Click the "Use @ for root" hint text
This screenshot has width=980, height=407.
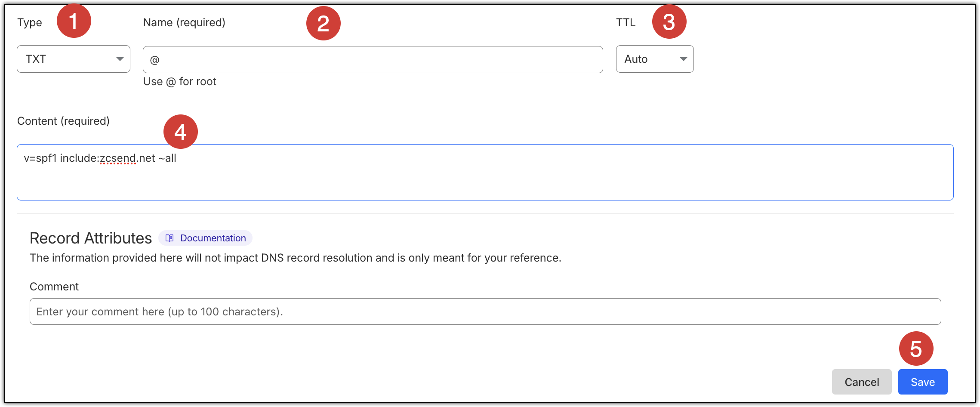179,81
